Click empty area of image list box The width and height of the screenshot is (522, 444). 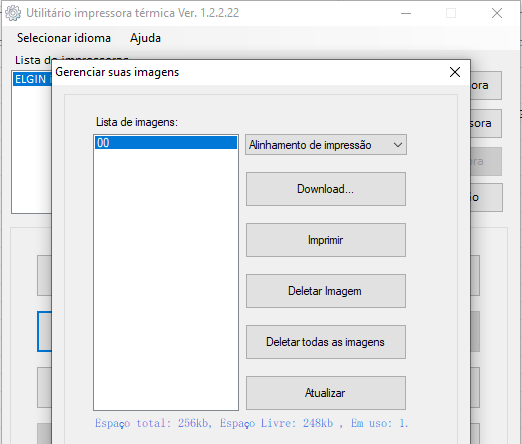pos(166,280)
